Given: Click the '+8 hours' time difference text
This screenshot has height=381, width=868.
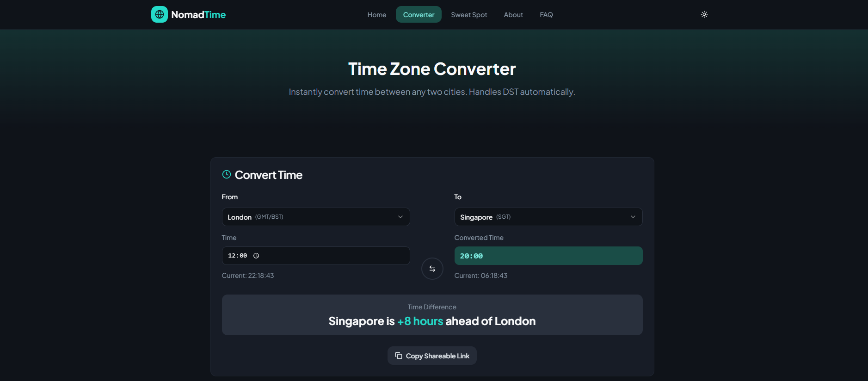Looking at the screenshot, I should coord(420,321).
